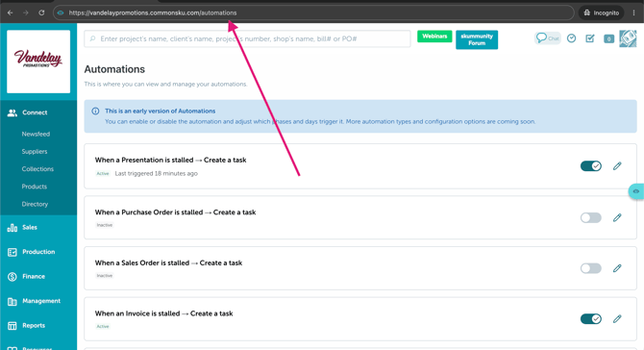
Task: Click the Incognito indicator
Action: (602, 12)
